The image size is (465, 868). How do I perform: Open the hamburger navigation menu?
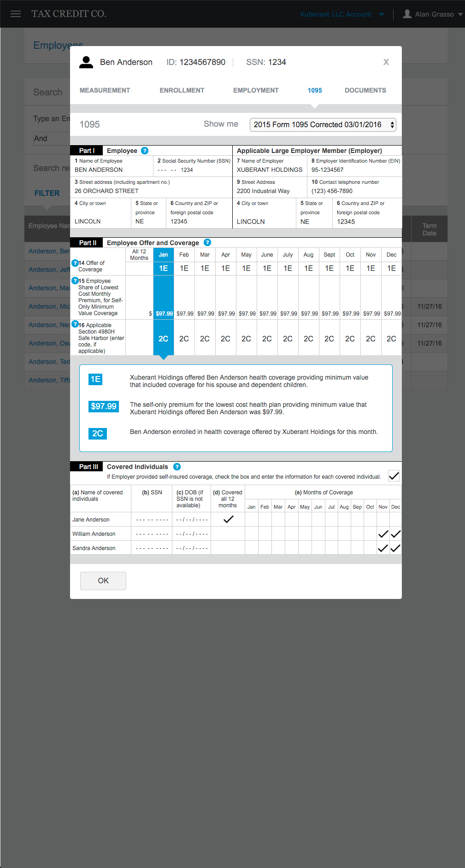(16, 14)
